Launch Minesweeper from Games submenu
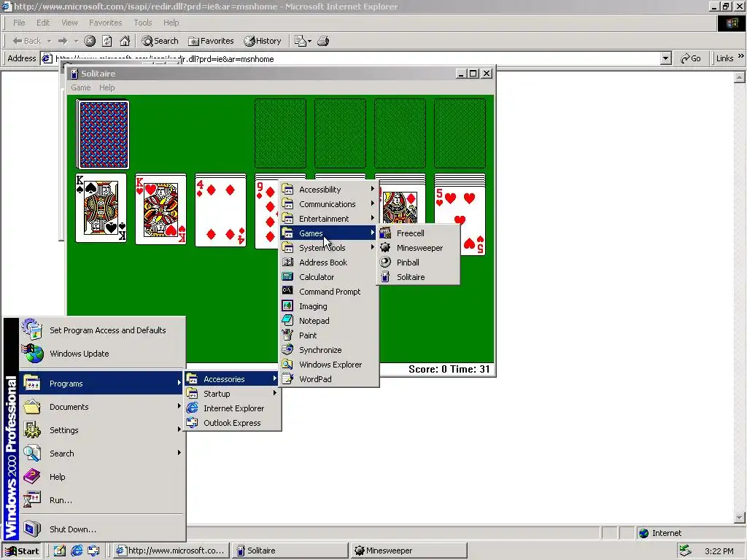Screen dimensions: 747x560 (x=418, y=248)
